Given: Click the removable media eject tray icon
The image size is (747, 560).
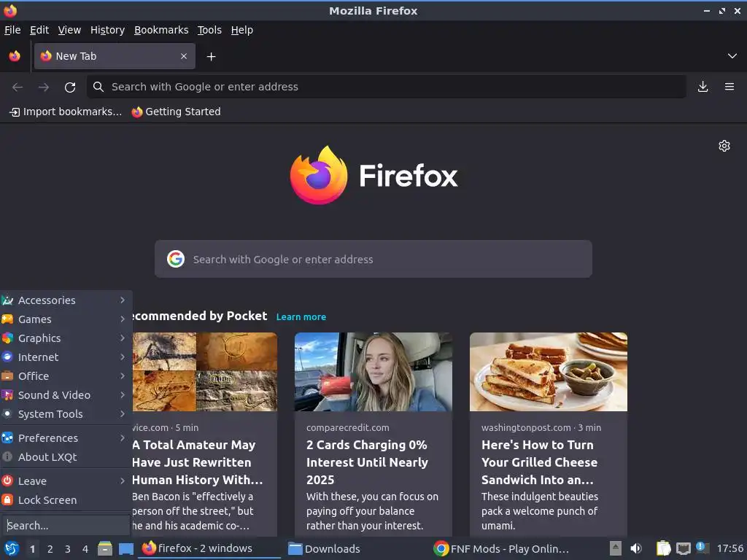Looking at the screenshot, I should pyautogui.click(x=616, y=548).
